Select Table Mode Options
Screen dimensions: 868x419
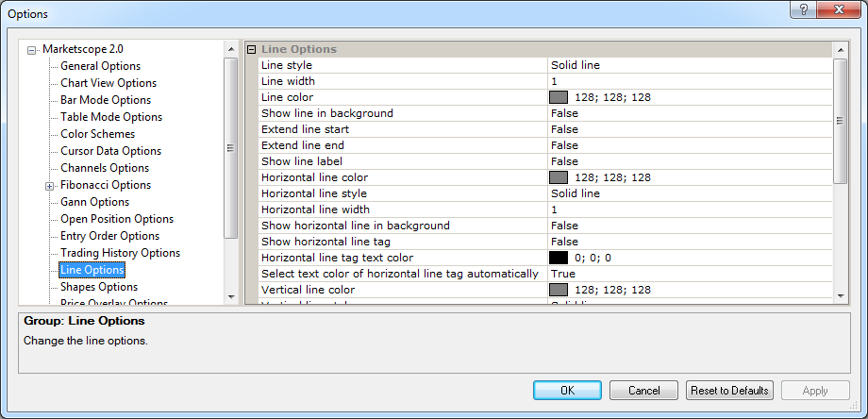point(111,117)
